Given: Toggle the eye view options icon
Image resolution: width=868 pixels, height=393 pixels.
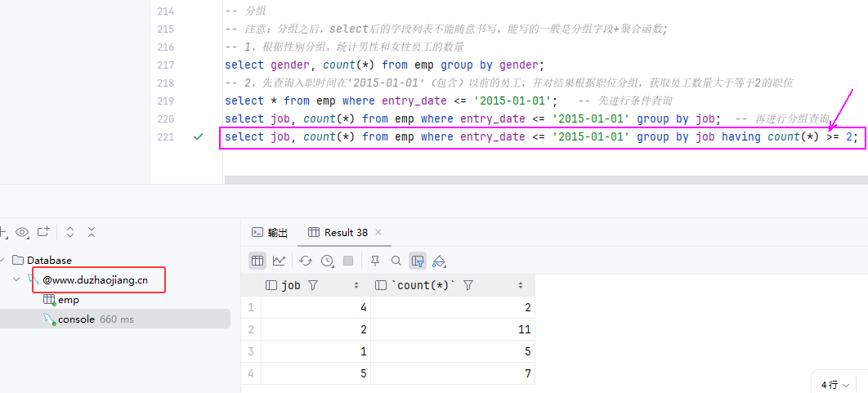Looking at the screenshot, I should click(x=22, y=232).
